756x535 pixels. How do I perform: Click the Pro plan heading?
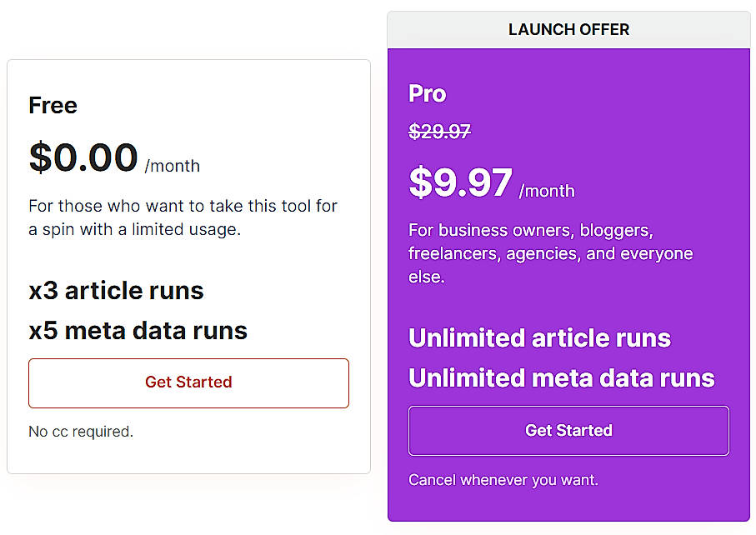[x=427, y=93]
